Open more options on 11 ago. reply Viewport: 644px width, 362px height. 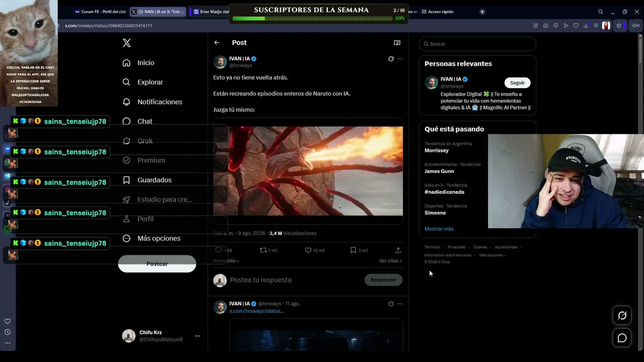click(x=400, y=304)
